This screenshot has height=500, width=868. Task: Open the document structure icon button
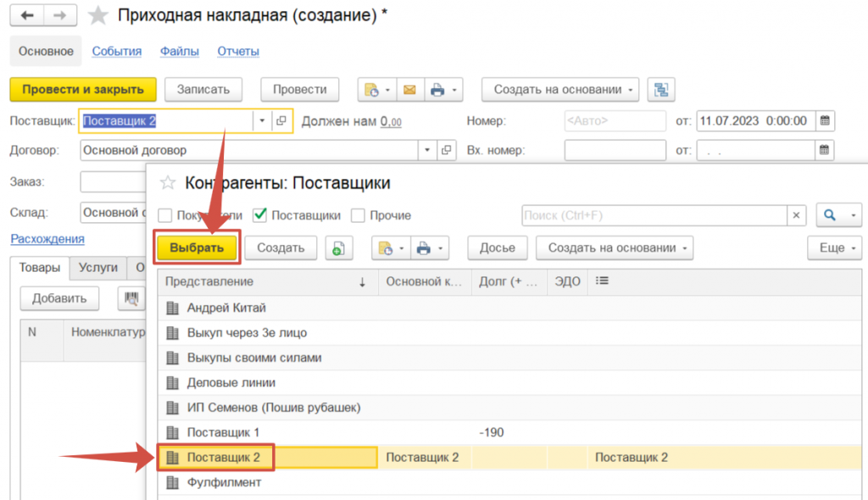click(660, 90)
